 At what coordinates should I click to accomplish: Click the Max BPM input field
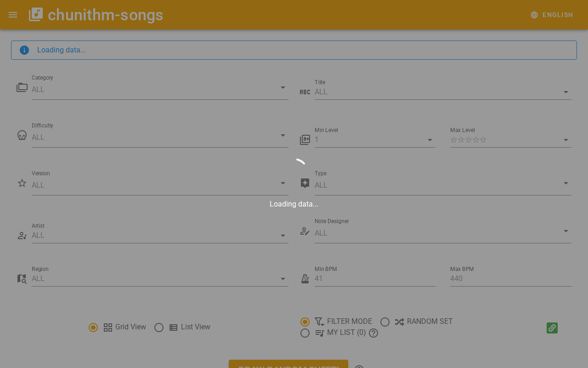(510, 279)
